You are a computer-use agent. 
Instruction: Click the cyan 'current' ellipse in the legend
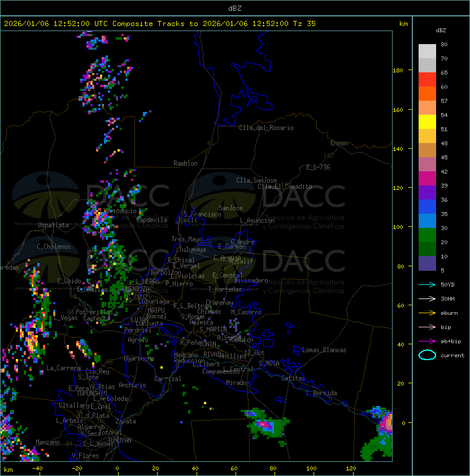427,355
